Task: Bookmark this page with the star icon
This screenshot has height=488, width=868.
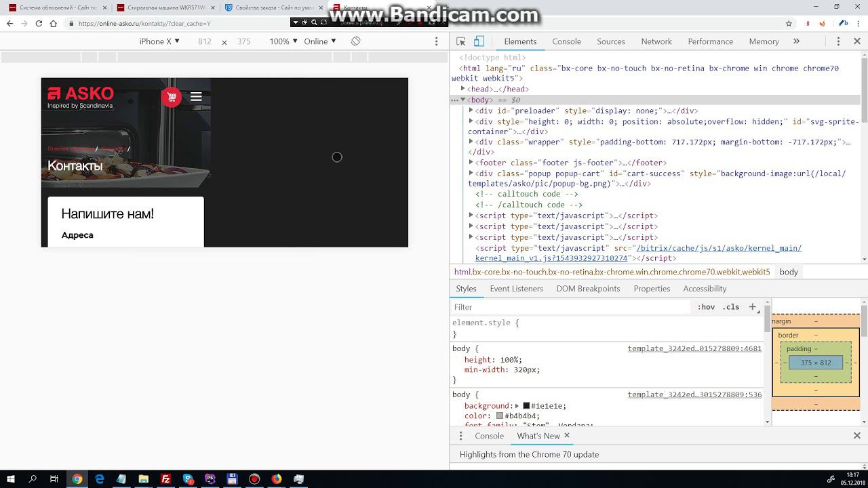Action: tap(789, 23)
